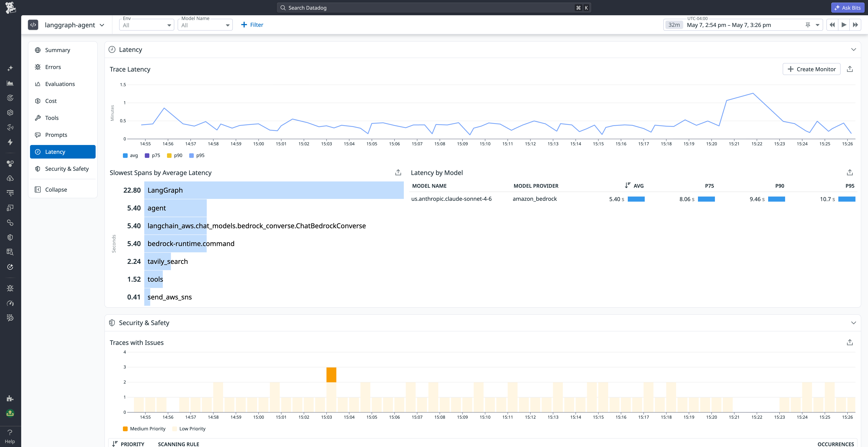The image size is (868, 447).
Task: Click the shield security sidebar icon
Action: click(10, 237)
